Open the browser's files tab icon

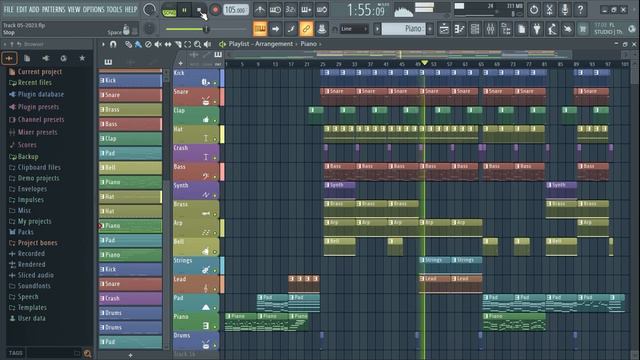(27, 58)
